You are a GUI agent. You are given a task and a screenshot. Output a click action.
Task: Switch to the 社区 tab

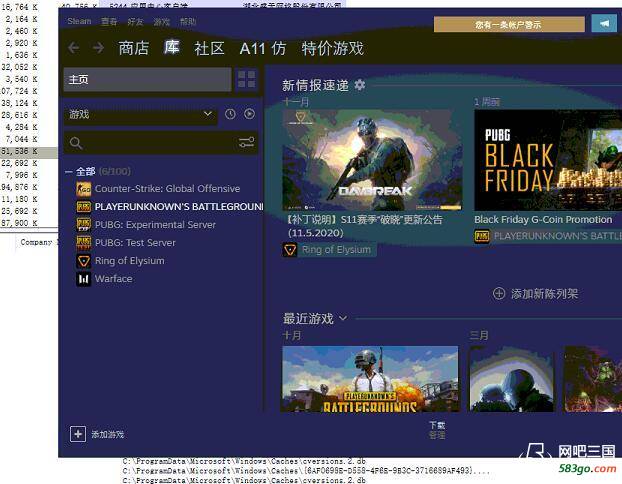(209, 48)
